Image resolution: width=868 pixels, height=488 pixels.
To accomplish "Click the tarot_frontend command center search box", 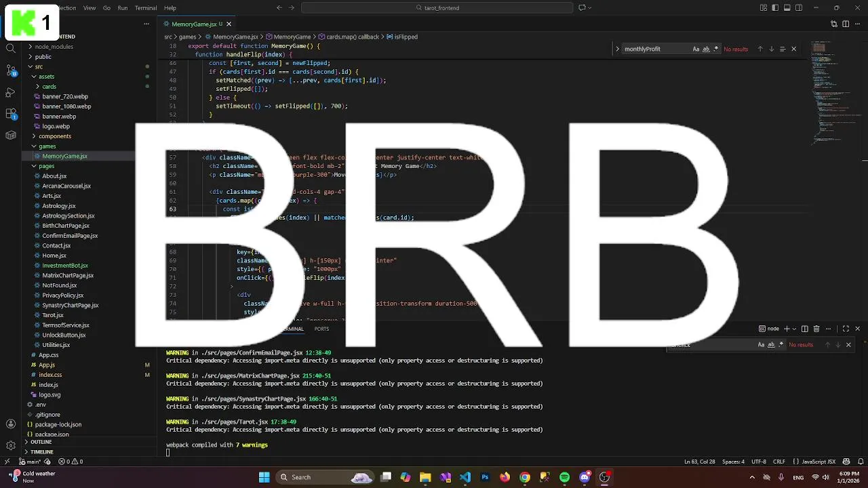I will [437, 7].
